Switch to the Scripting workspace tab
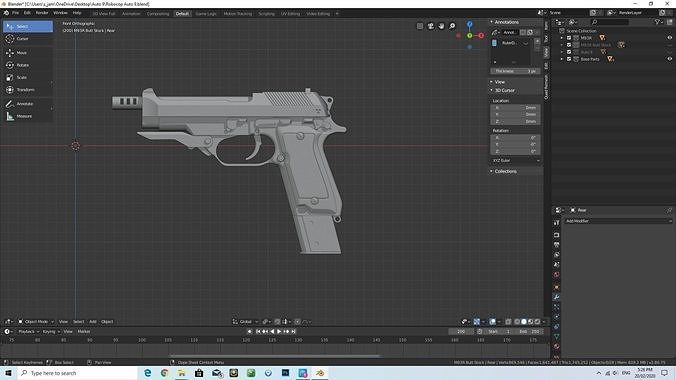The height and width of the screenshot is (380, 676). click(266, 14)
